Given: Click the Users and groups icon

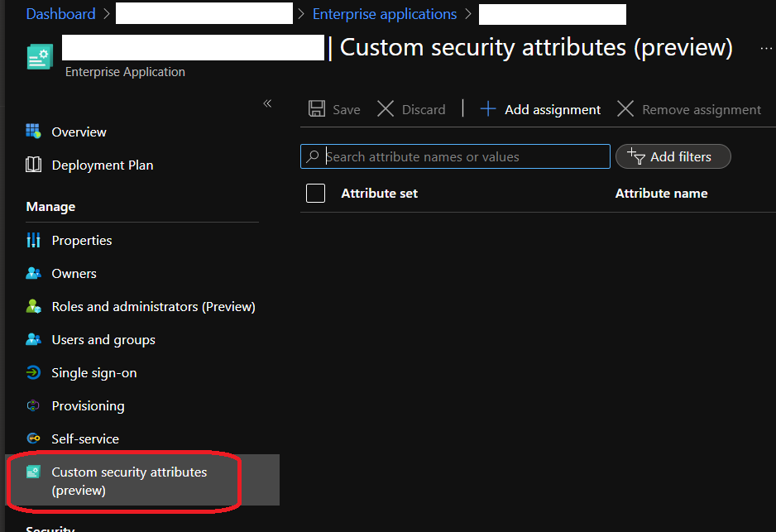Looking at the screenshot, I should click(x=33, y=339).
